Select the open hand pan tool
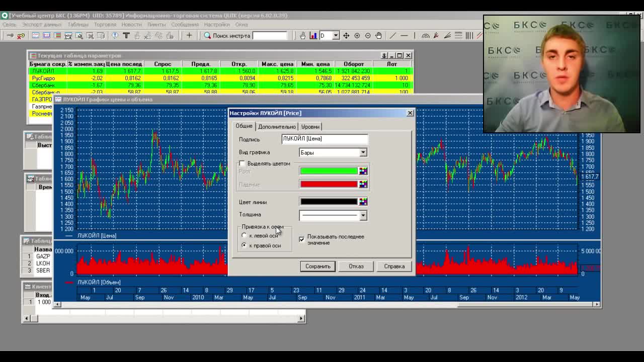The width and height of the screenshot is (644, 362). [379, 36]
